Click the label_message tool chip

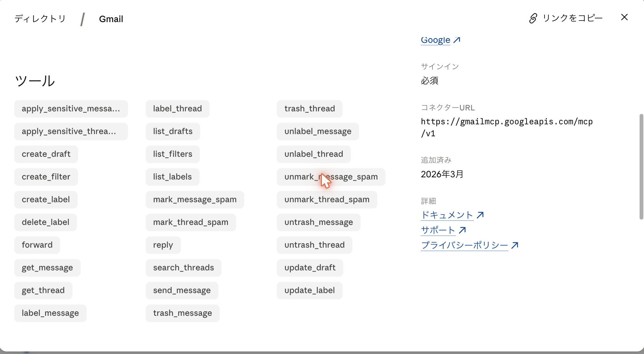click(50, 313)
